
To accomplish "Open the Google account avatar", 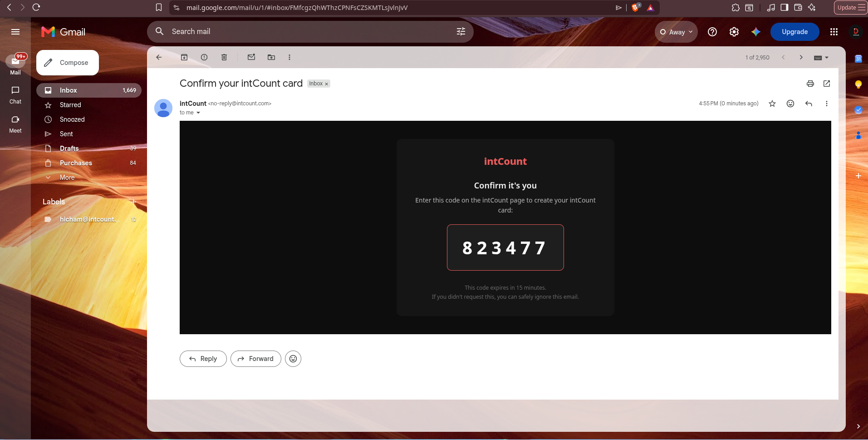I will click(x=856, y=32).
